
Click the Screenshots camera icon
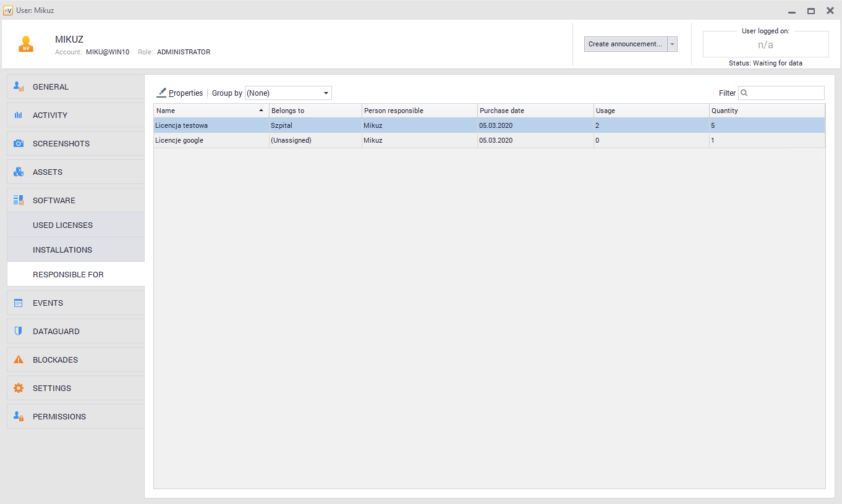19,144
